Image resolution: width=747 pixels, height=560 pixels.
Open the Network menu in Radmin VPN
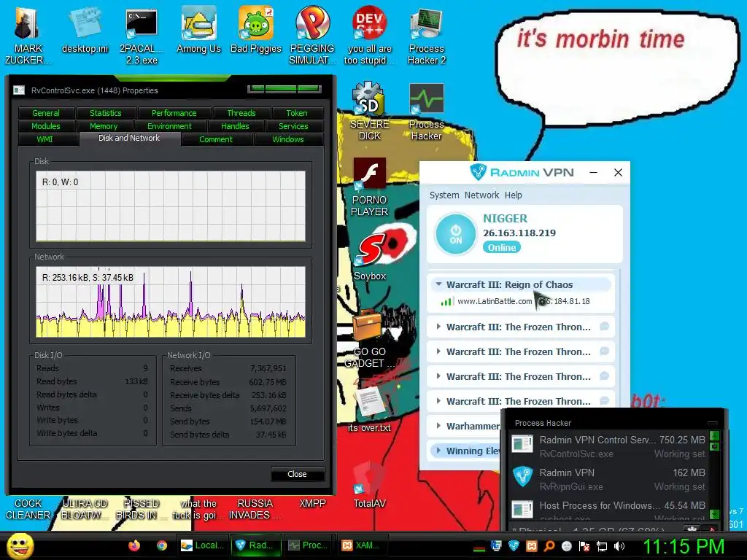coord(481,195)
